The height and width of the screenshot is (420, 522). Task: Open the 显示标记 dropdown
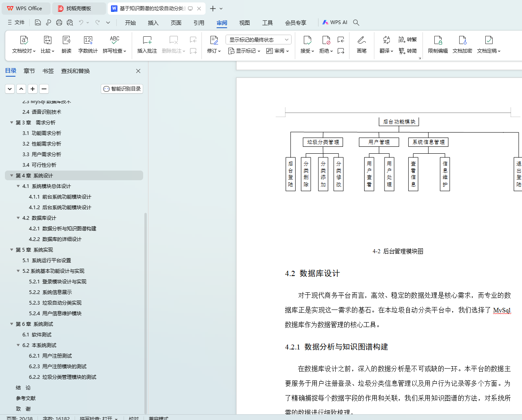point(244,51)
